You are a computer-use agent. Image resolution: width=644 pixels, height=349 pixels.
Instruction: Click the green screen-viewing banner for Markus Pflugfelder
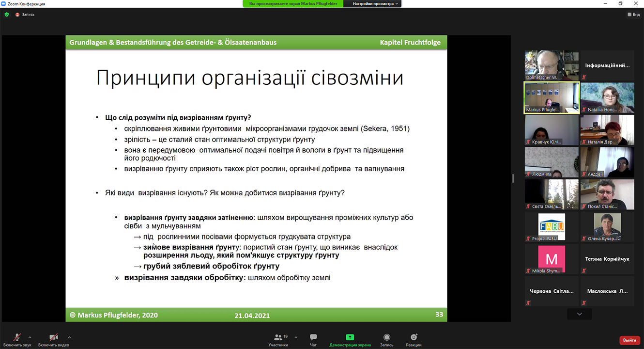click(x=293, y=3)
